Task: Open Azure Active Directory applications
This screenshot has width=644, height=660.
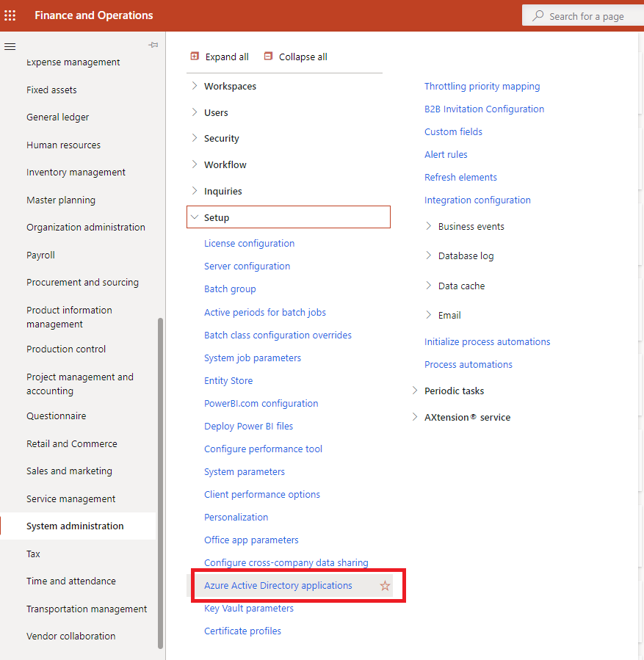Action: (278, 586)
